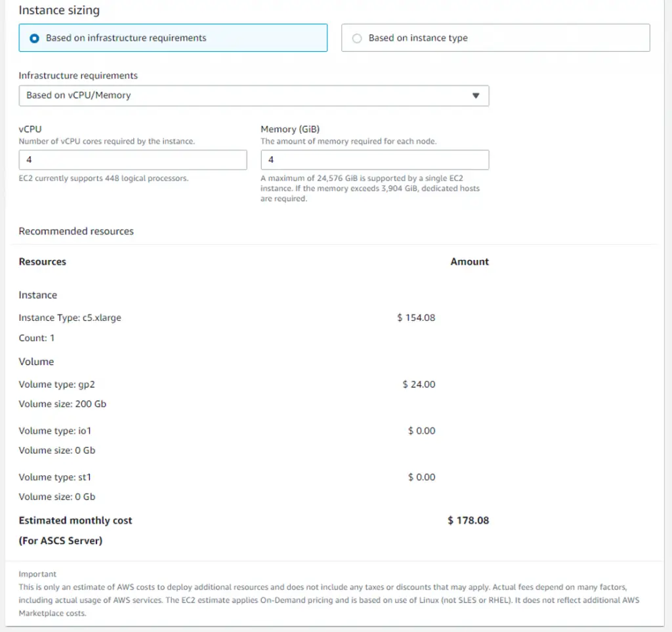
Task: Click the $ 24.00 gp2 volume amount
Action: [x=419, y=385]
